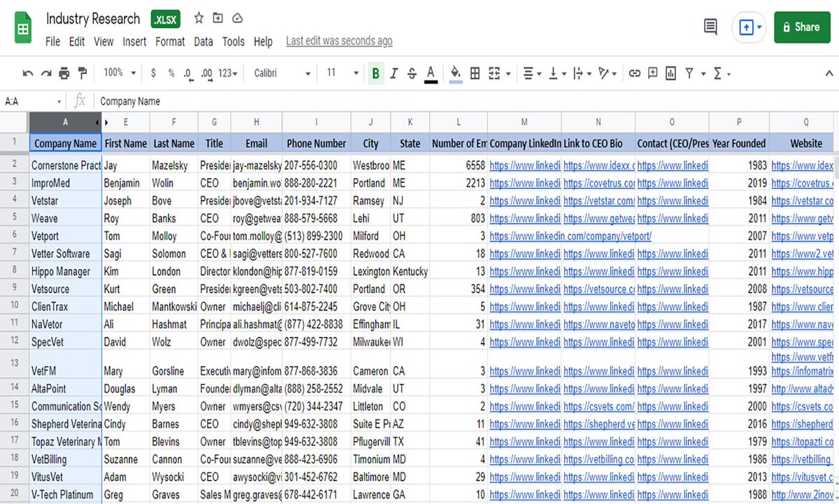
Task: Open the File menu
Action: click(x=53, y=42)
